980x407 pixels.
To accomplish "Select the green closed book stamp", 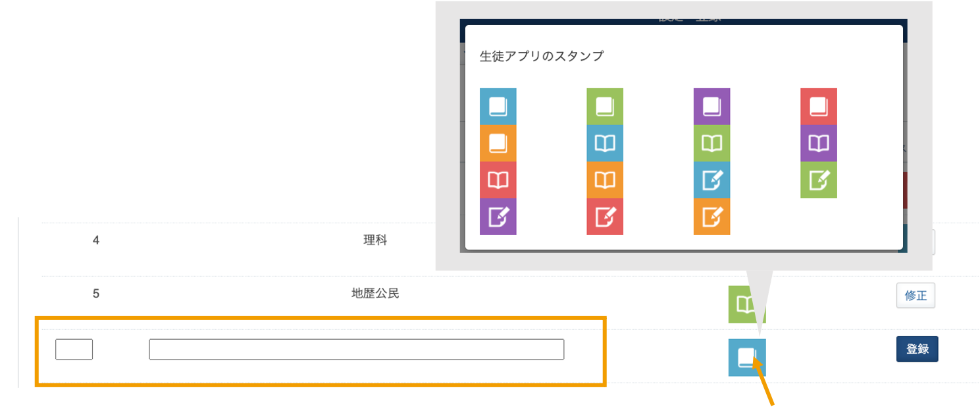I will pyautogui.click(x=605, y=106).
